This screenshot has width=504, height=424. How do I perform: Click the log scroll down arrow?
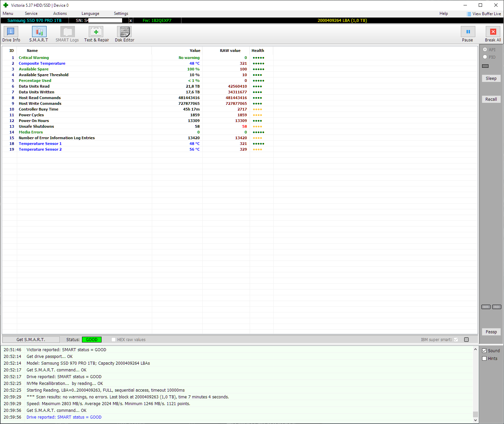tap(475, 420)
